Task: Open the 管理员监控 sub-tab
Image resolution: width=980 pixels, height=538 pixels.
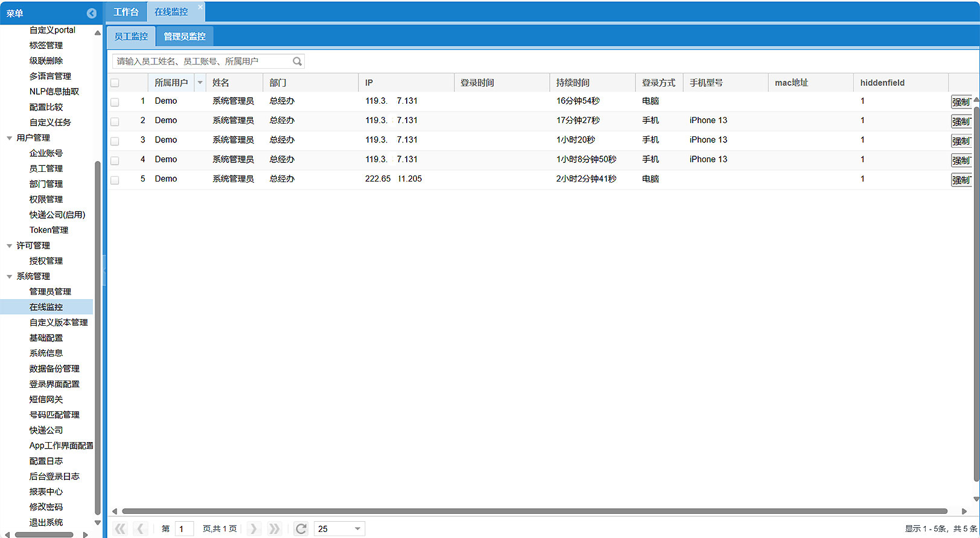Action: click(185, 36)
